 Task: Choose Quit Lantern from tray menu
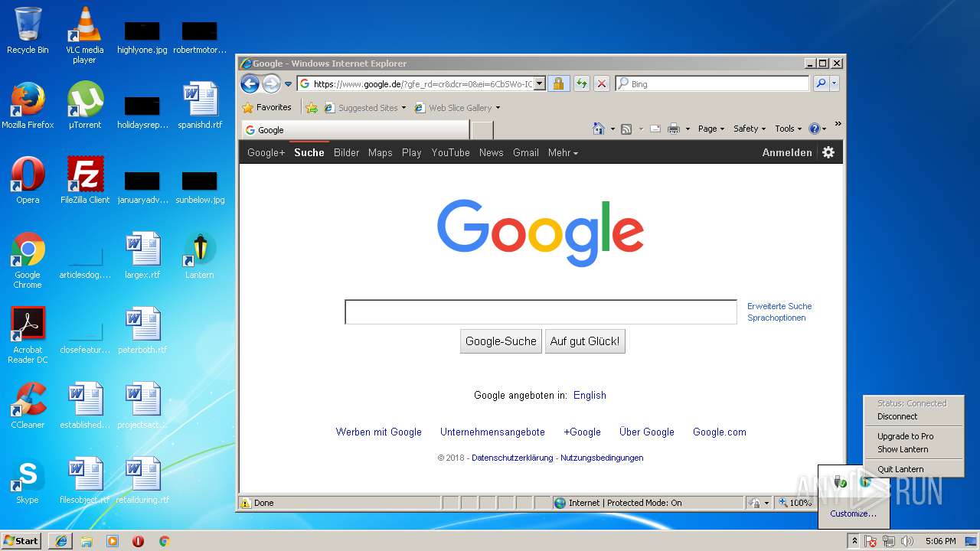(x=900, y=469)
